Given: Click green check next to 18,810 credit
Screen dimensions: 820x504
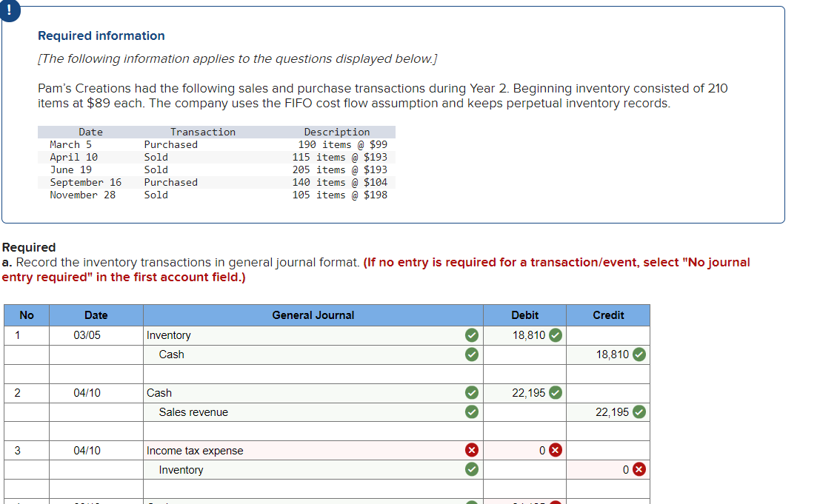Looking at the screenshot, I should pos(639,355).
